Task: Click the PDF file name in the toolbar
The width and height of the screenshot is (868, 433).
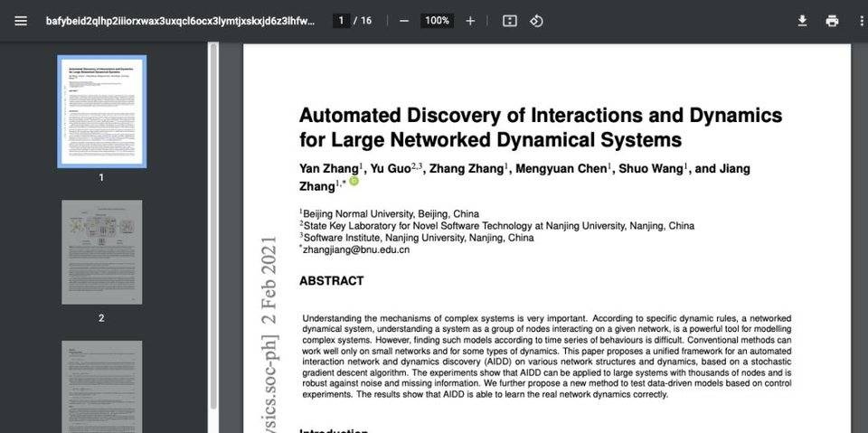Action: click(x=181, y=21)
